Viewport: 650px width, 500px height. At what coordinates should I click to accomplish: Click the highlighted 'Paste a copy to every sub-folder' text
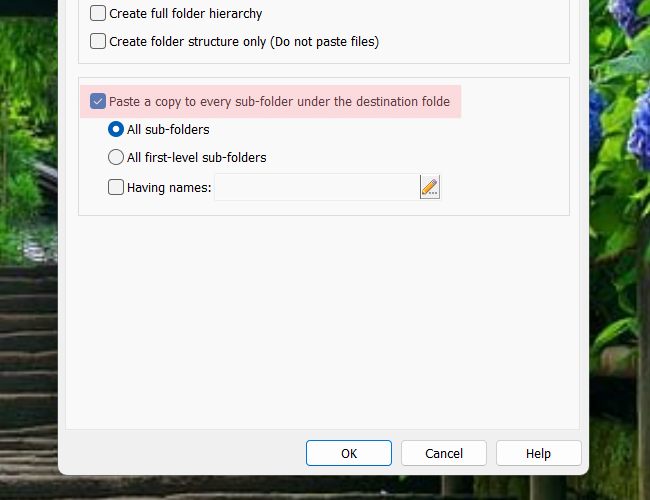coord(279,101)
